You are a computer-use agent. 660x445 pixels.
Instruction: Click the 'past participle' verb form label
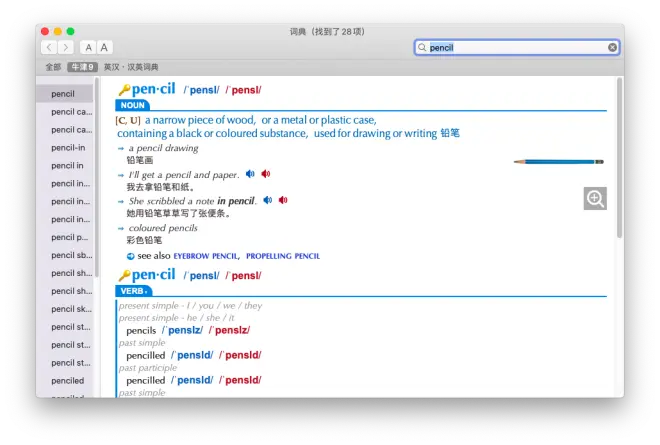pyautogui.click(x=148, y=368)
